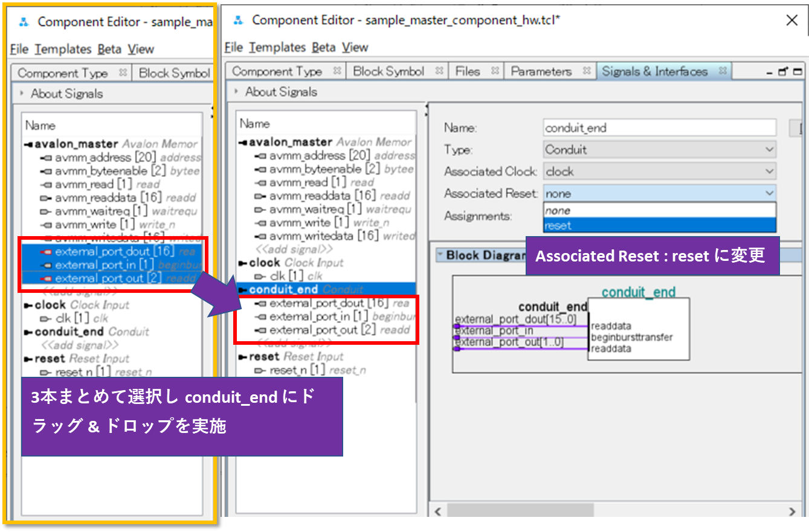Switch to the Parameters tab
The height and width of the screenshot is (532, 809).
(541, 71)
